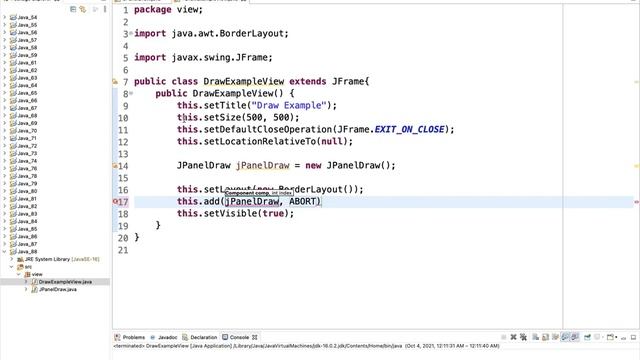Select the Java_55 project

coord(27,25)
